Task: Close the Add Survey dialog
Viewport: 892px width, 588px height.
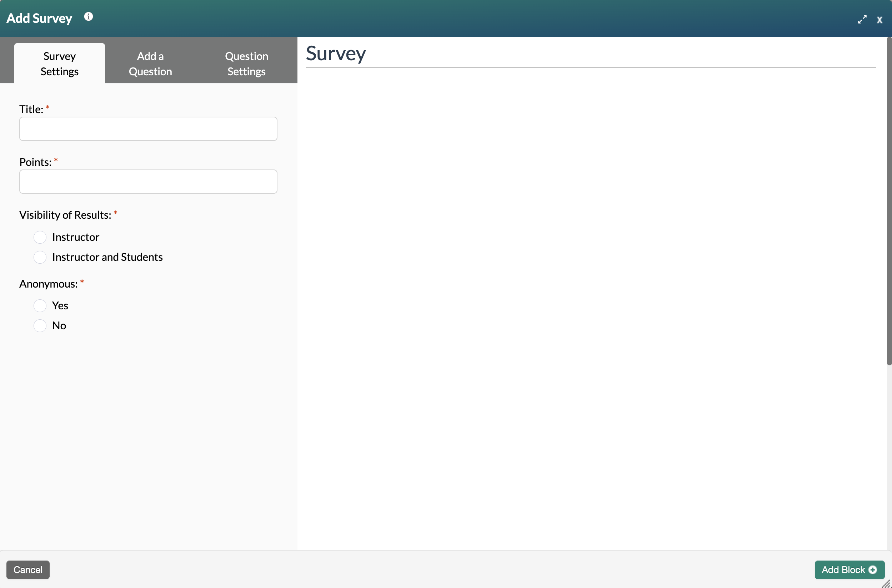Action: (x=879, y=20)
